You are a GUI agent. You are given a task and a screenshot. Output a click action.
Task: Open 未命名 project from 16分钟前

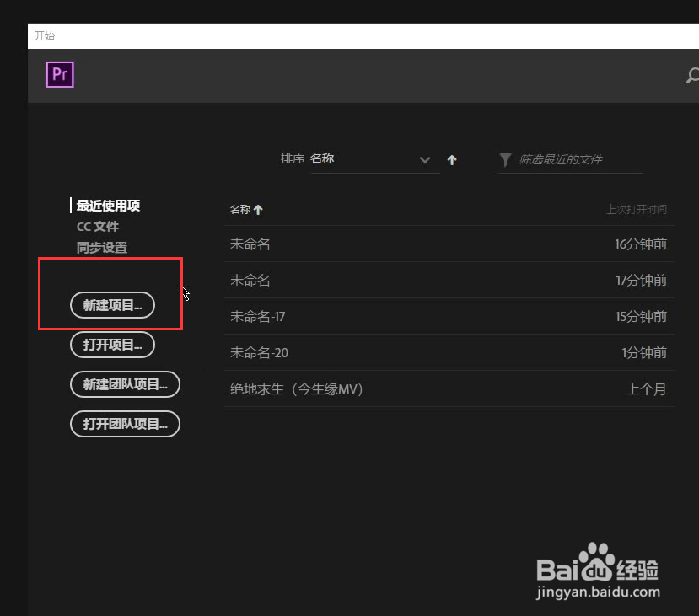pyautogui.click(x=449, y=244)
